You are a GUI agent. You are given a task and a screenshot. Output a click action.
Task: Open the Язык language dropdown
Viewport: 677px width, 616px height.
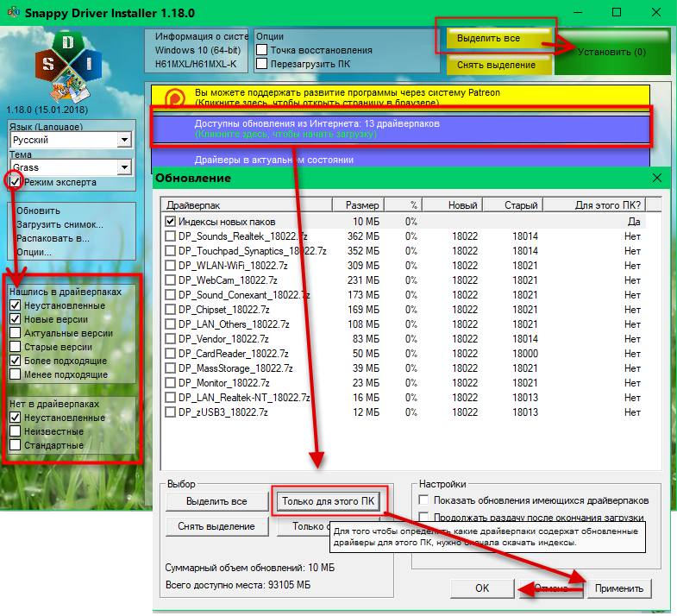(124, 140)
